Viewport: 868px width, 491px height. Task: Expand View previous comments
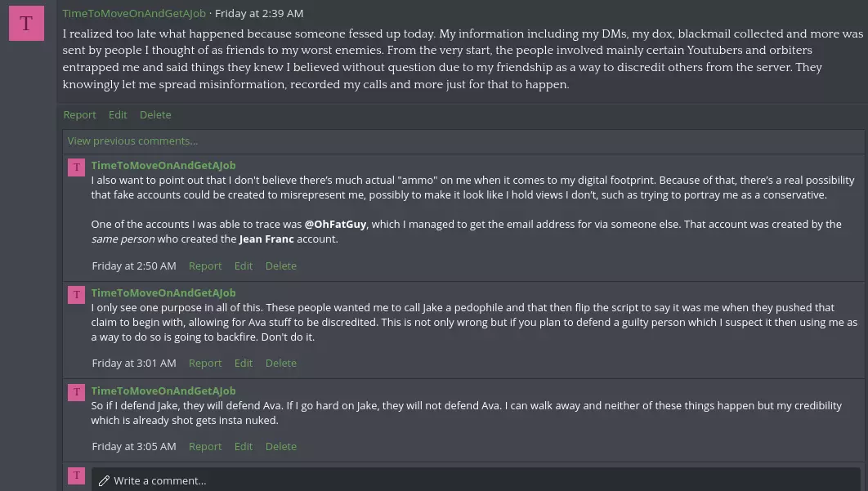click(x=132, y=141)
